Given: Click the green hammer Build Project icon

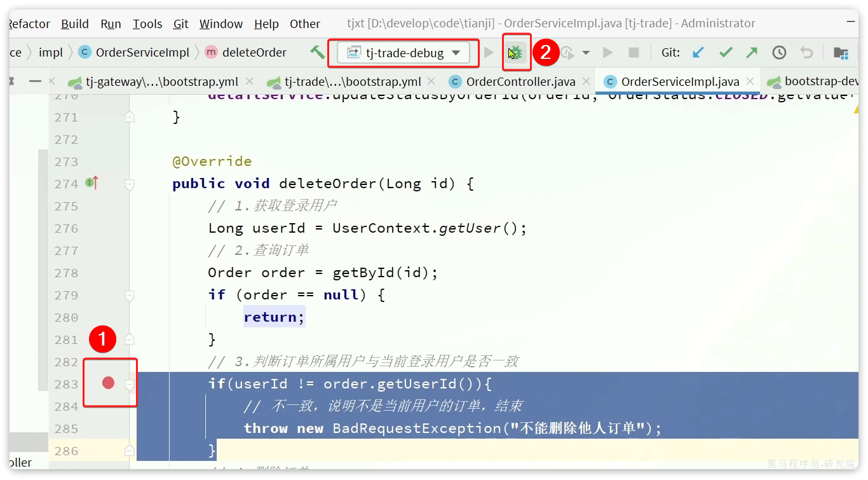Looking at the screenshot, I should (317, 52).
